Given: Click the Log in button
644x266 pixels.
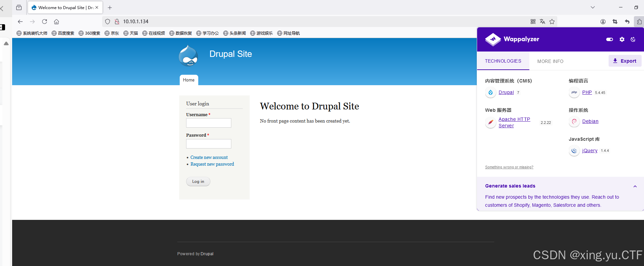Looking at the screenshot, I should (x=198, y=181).
